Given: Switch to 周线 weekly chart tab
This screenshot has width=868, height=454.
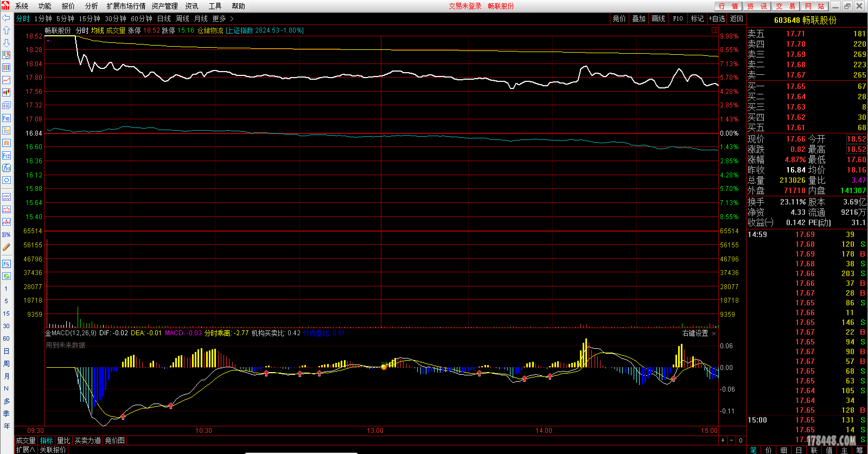Looking at the screenshot, I should click(x=182, y=18).
